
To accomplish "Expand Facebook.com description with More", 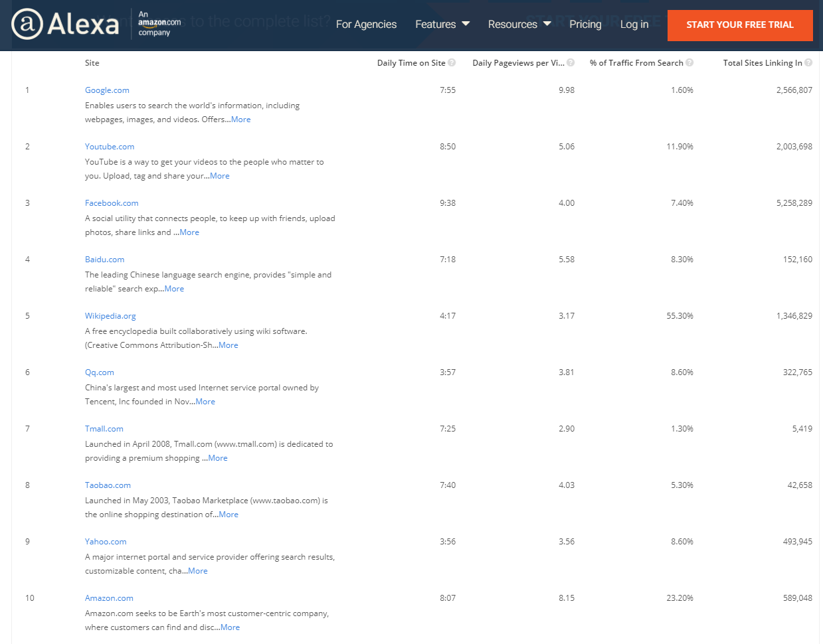I will click(189, 232).
